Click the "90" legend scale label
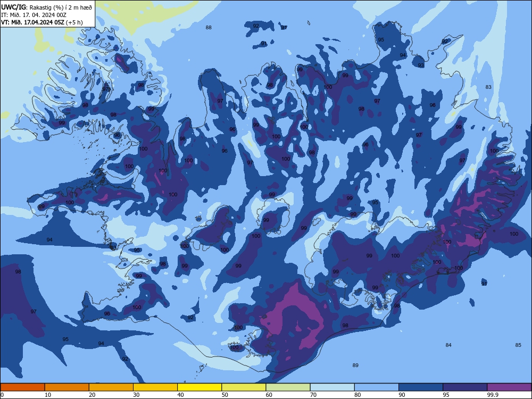Image resolution: width=532 pixels, height=399 pixels. click(402, 395)
